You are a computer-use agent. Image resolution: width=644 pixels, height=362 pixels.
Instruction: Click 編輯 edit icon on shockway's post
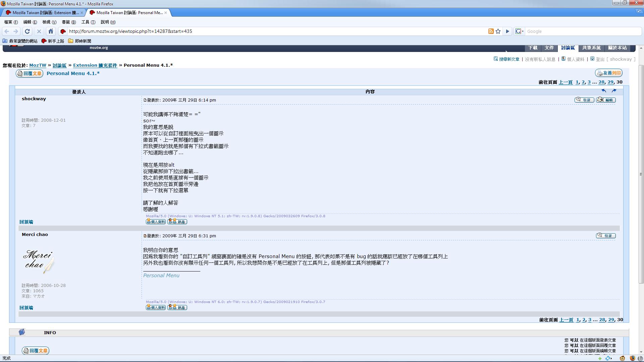(x=606, y=100)
